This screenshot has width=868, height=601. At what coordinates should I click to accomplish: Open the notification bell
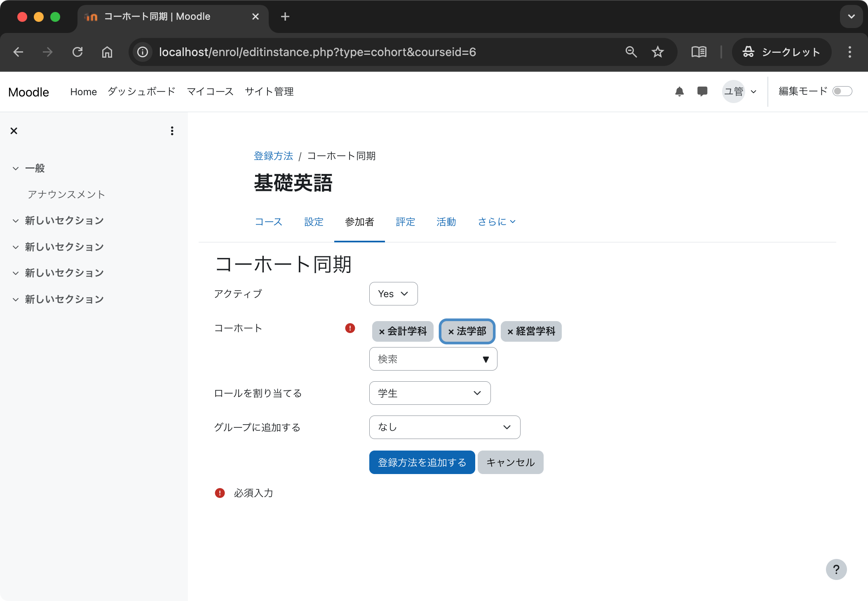tap(679, 91)
